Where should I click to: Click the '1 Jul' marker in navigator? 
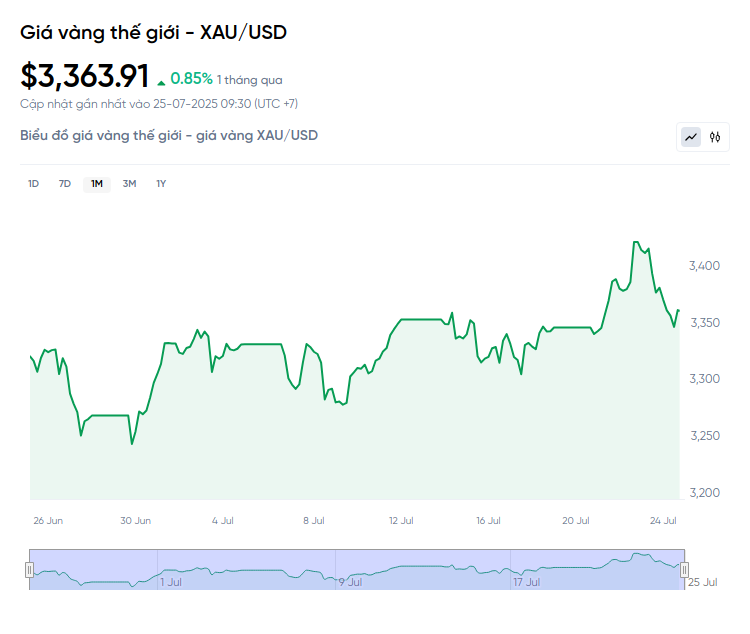[x=171, y=581]
